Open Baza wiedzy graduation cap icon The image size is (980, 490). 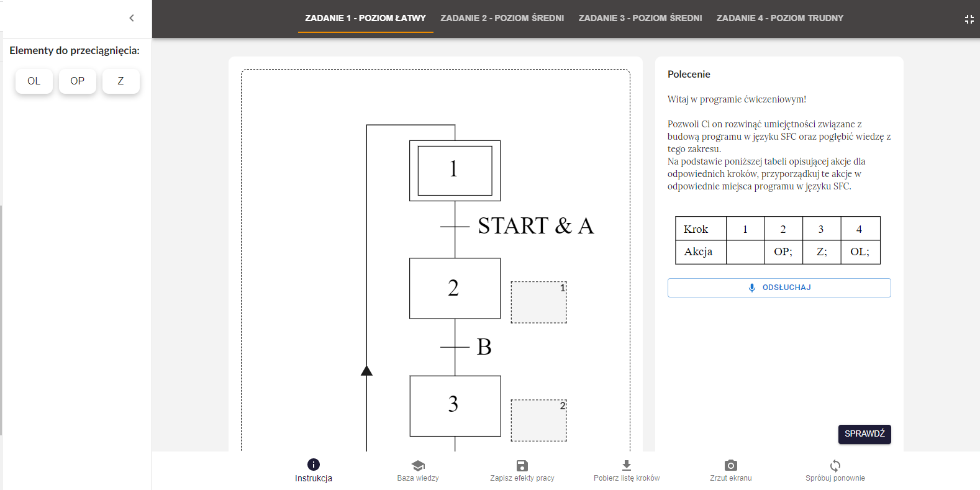418,465
